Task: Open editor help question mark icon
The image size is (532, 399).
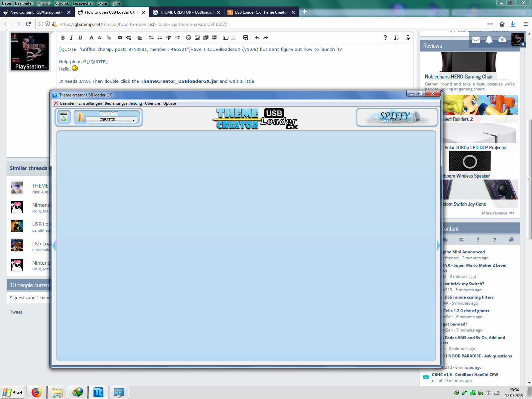Action: click(x=385, y=38)
